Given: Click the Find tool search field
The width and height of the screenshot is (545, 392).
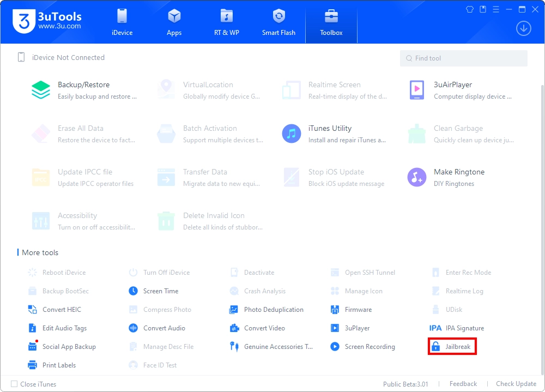Looking at the screenshot, I should pos(464,58).
